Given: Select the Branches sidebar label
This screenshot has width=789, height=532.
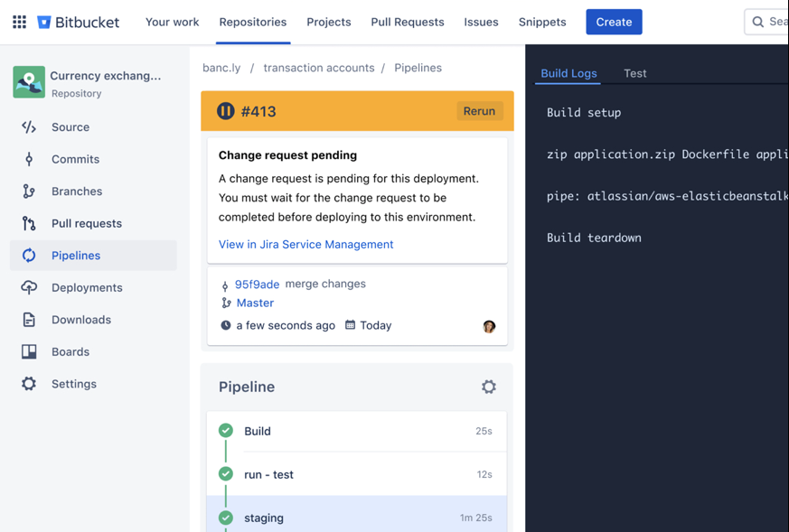Looking at the screenshot, I should pyautogui.click(x=77, y=191).
